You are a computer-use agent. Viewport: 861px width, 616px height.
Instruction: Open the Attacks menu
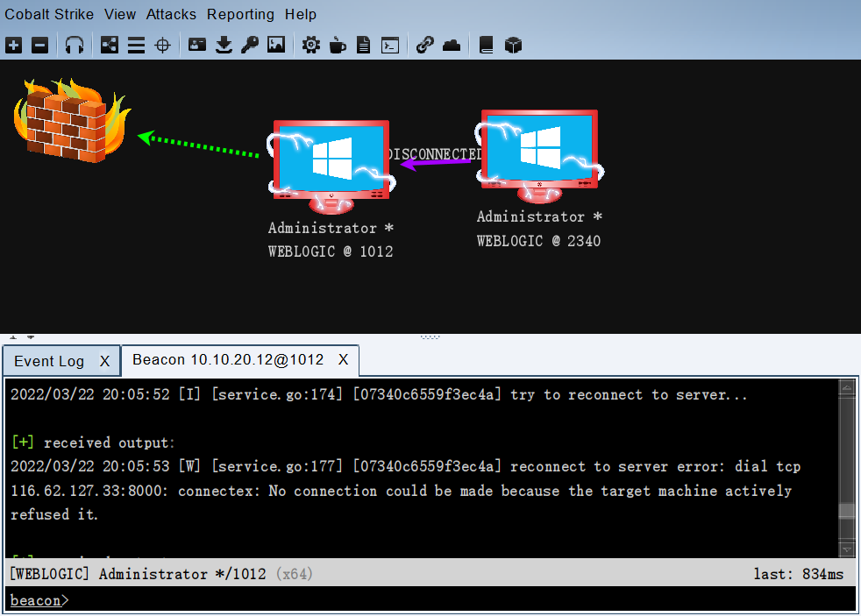click(171, 14)
